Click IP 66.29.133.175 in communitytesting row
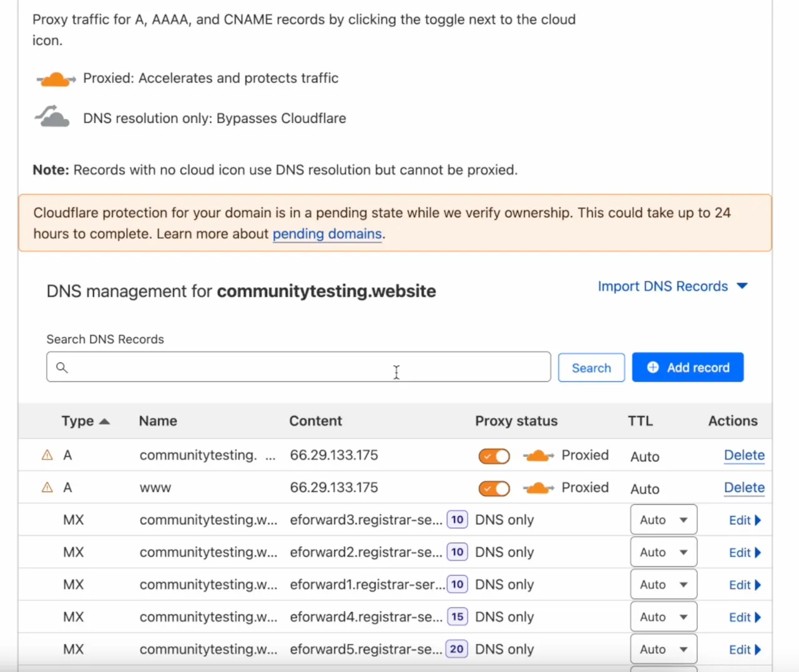Viewport: 799px width, 672px height. coord(334,455)
